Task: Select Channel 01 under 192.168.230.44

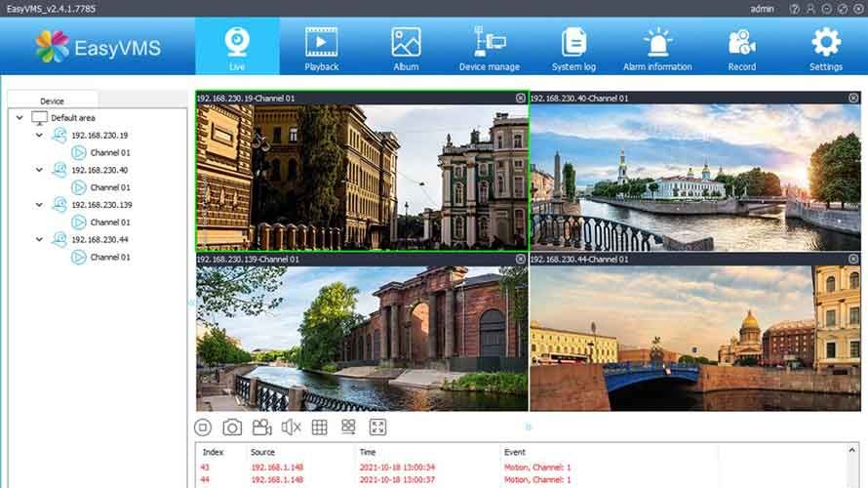Action: point(109,258)
